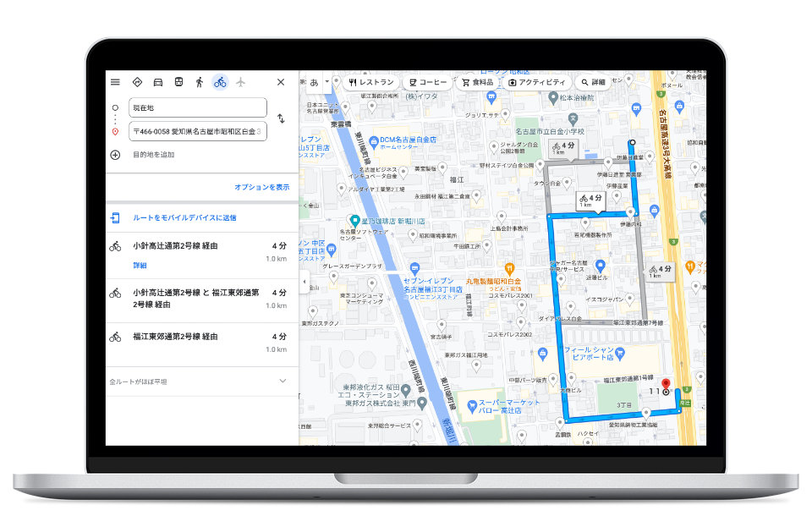Open the hamburger main menu
812x516 pixels.
115,82
